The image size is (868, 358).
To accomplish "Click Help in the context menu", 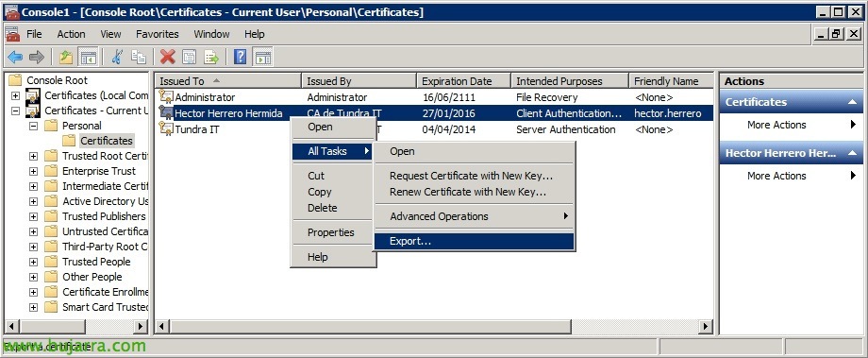I will point(333,257).
